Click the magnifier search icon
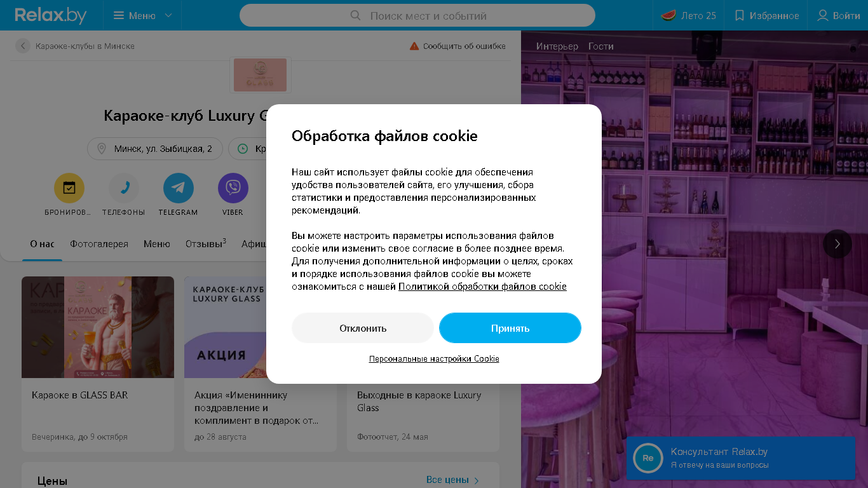This screenshot has height=488, width=868. click(x=356, y=15)
